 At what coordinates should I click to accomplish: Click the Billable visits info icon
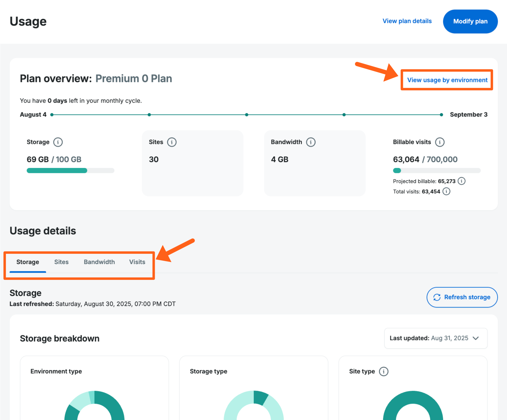click(440, 142)
